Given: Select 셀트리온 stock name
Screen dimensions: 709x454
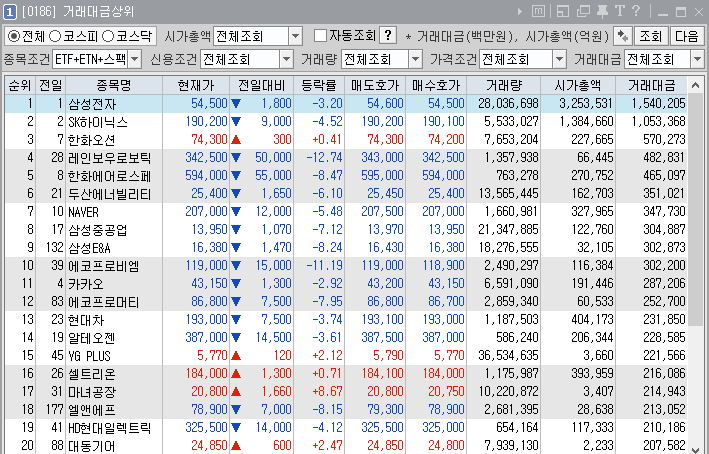Looking at the screenshot, I should pyautogui.click(x=92, y=374).
